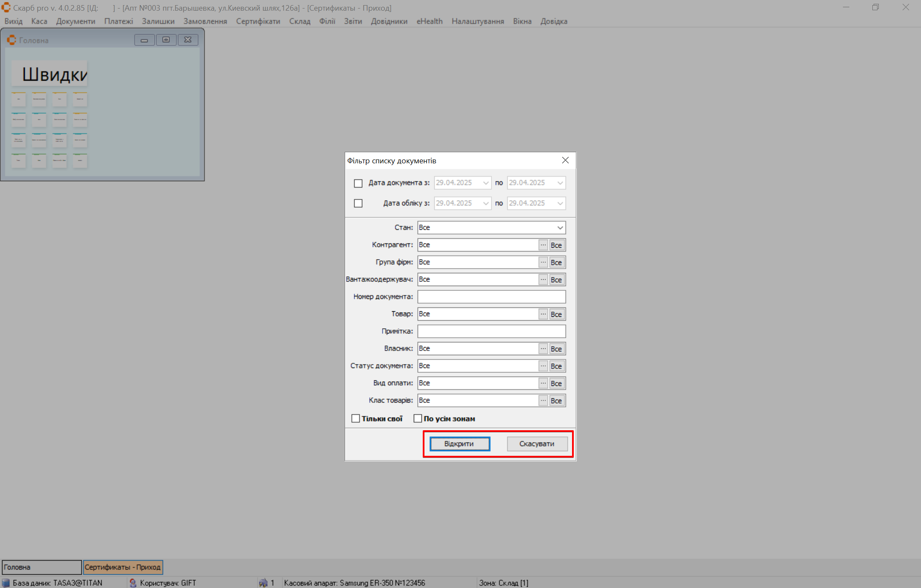Click the database icon in status bar

(x=6, y=582)
